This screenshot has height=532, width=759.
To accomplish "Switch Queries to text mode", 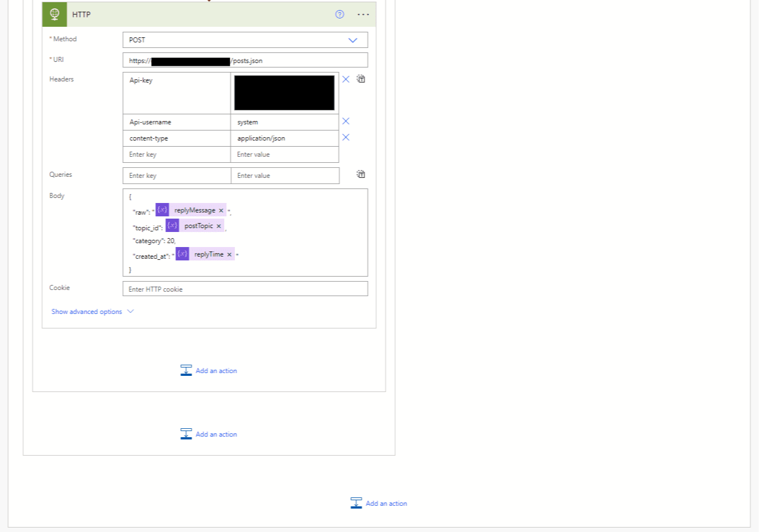I will [361, 175].
